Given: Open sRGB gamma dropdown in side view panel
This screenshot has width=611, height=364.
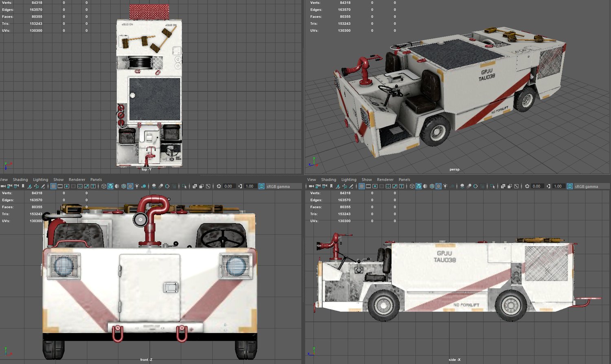Looking at the screenshot, I should 587,186.
